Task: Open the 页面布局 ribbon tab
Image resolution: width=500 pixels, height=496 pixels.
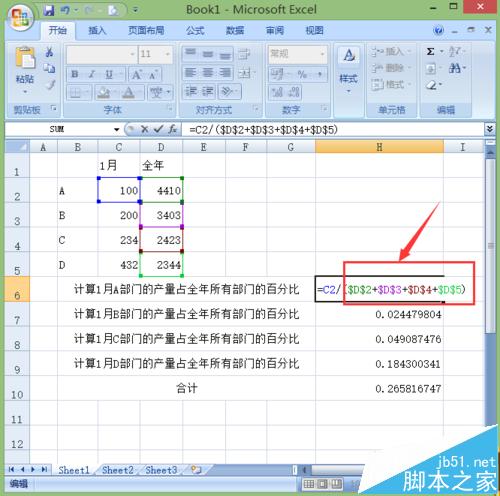Action: 146,31
